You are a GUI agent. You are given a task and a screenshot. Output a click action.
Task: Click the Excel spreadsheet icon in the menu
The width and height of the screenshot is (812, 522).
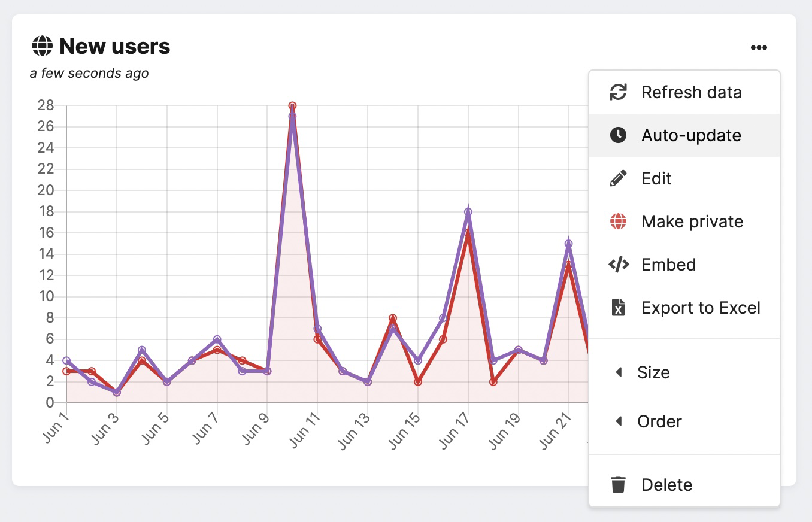click(x=617, y=307)
